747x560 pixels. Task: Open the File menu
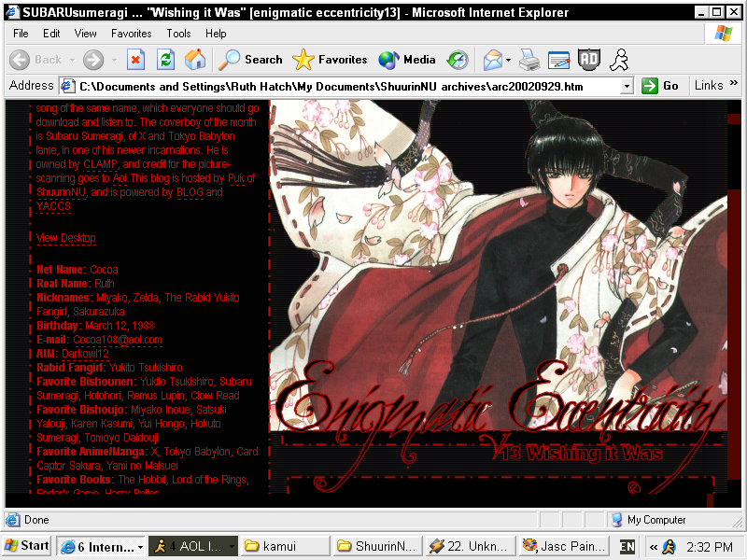[21, 34]
